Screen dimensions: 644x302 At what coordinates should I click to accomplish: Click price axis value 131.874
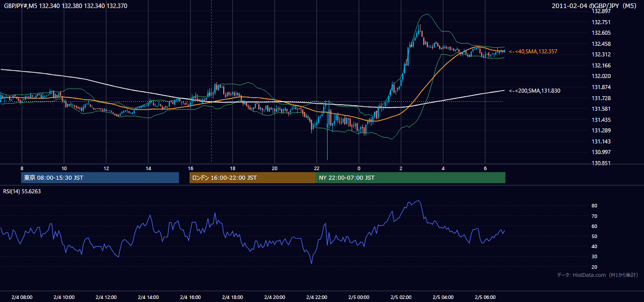click(x=601, y=87)
